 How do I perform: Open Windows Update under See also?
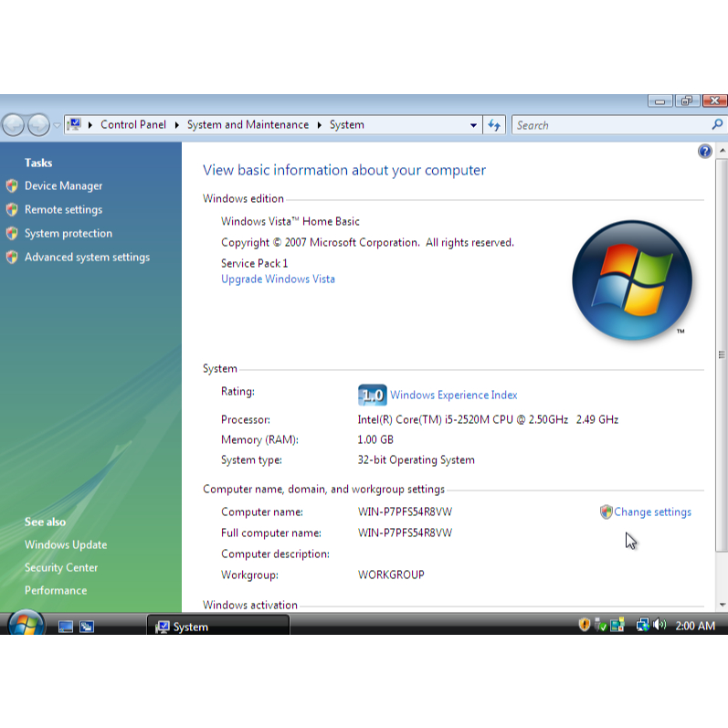(x=66, y=544)
